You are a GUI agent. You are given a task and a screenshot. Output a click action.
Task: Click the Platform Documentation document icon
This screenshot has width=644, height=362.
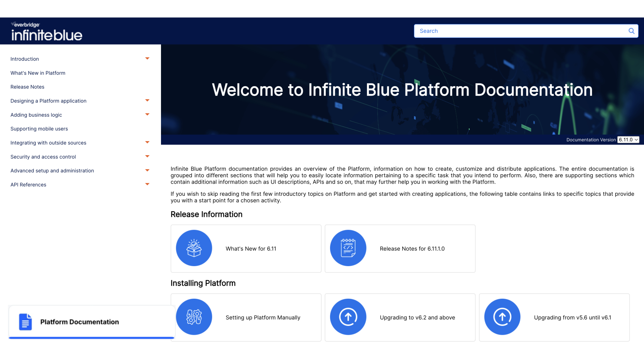25,322
